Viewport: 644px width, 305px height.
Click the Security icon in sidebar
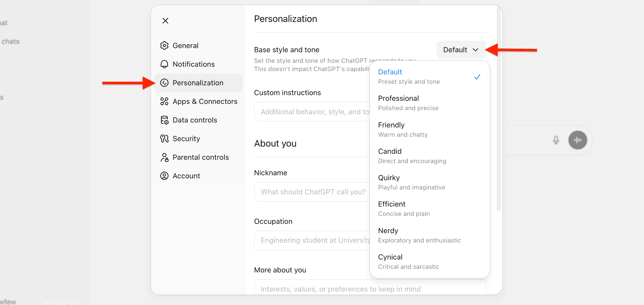pyautogui.click(x=164, y=139)
